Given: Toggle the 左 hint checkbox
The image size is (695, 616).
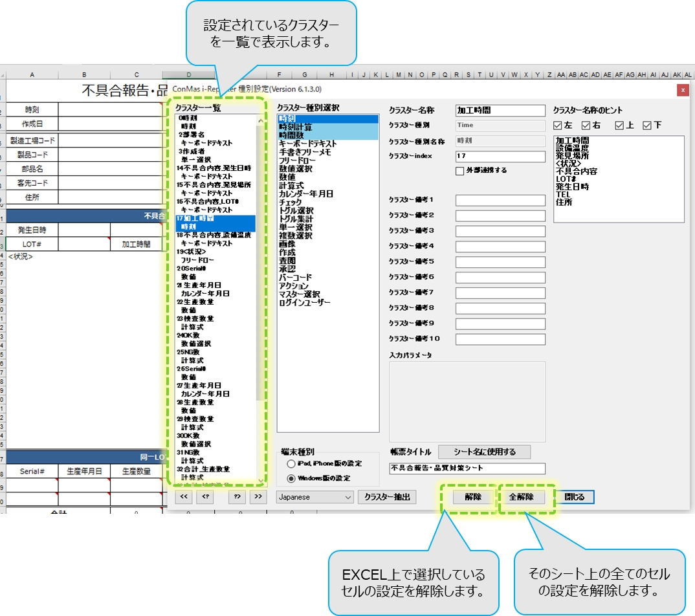Looking at the screenshot, I should click(x=558, y=126).
